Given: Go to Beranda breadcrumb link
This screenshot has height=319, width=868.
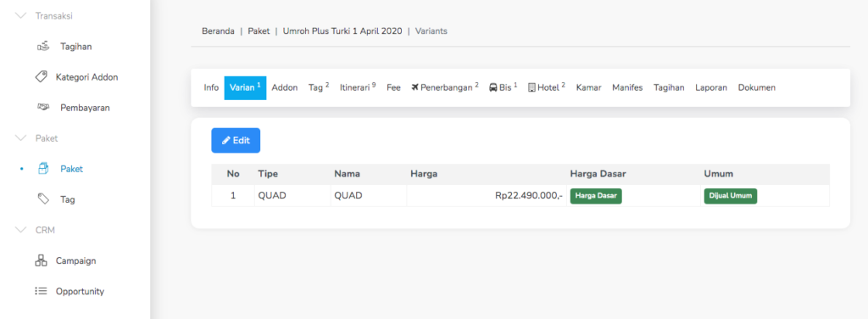Looking at the screenshot, I should tap(218, 31).
